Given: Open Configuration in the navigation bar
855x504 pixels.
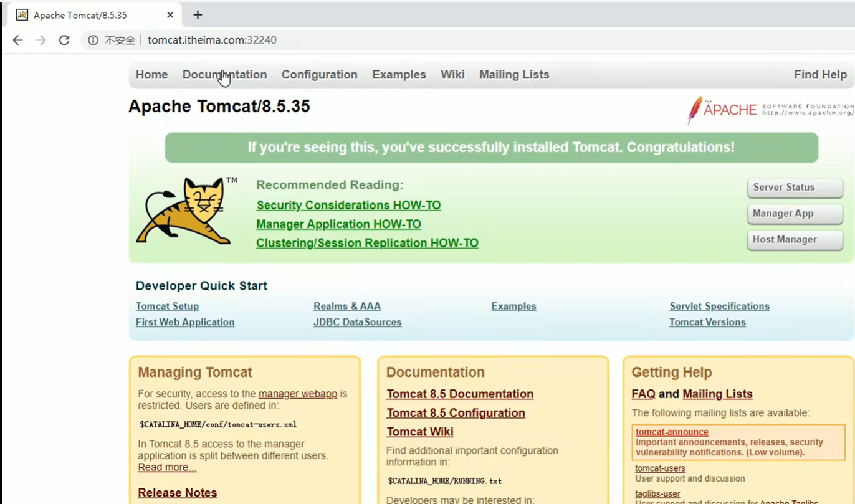Looking at the screenshot, I should click(x=320, y=75).
